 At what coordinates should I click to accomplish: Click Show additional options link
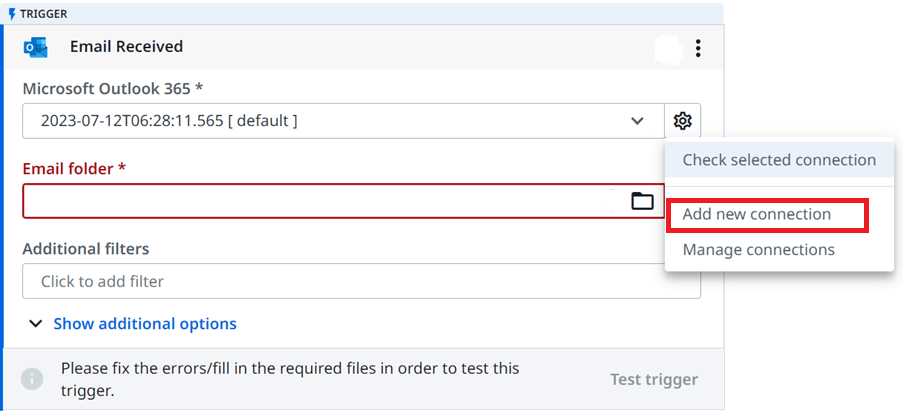pyautogui.click(x=145, y=324)
